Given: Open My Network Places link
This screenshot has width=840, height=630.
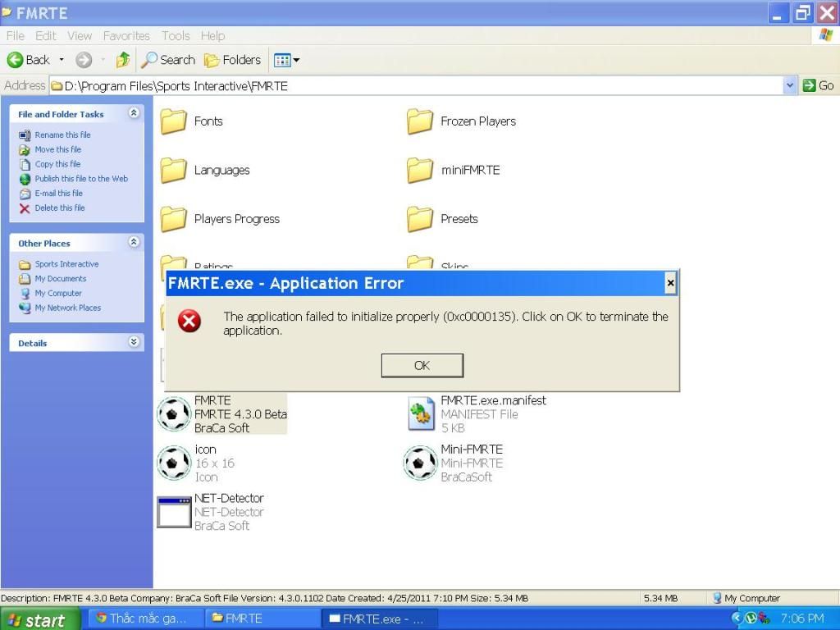Looking at the screenshot, I should 67,308.
